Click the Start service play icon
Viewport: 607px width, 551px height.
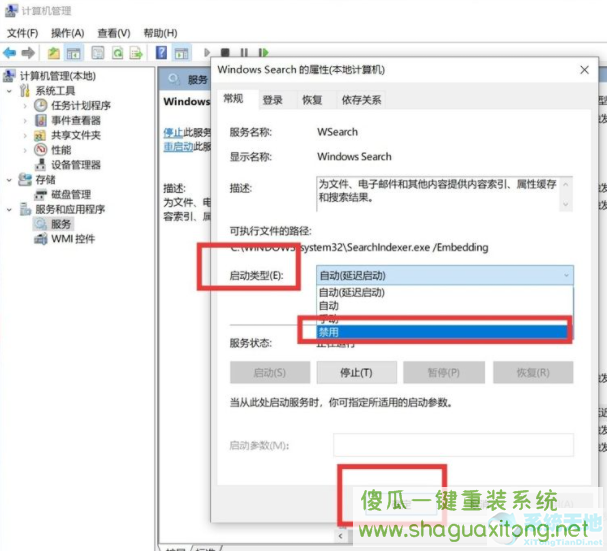pyautogui.click(x=207, y=52)
